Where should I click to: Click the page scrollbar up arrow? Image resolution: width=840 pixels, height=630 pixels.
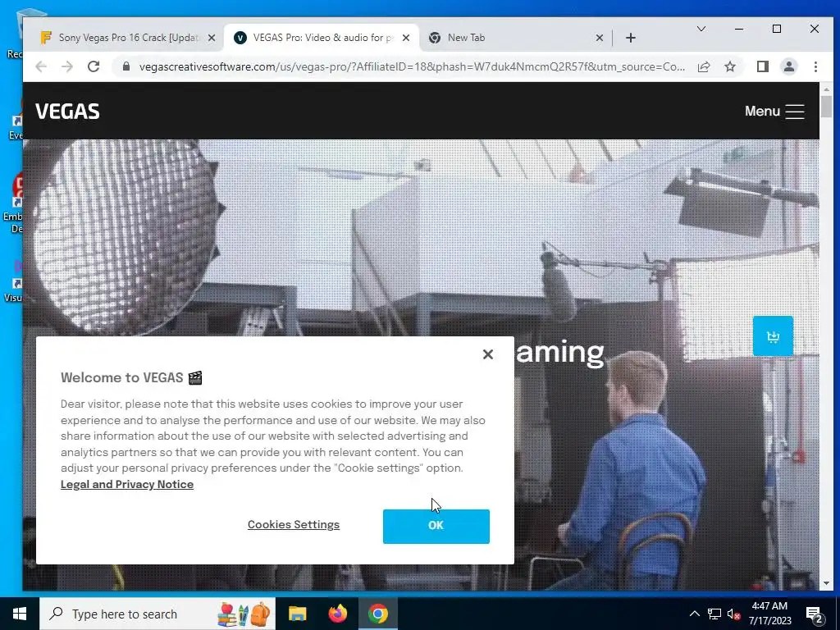tap(826, 89)
